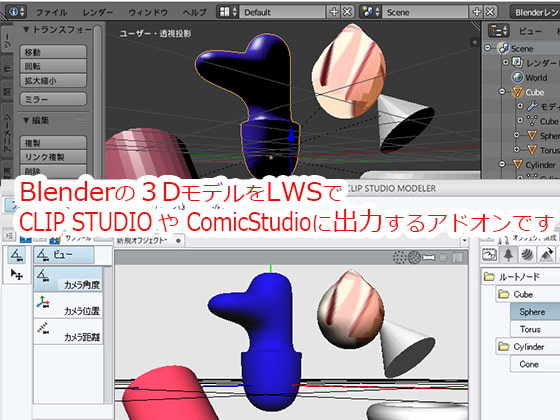The image size is (560, 420).
Task: Delete the current scene with X button
Action: 490,12
